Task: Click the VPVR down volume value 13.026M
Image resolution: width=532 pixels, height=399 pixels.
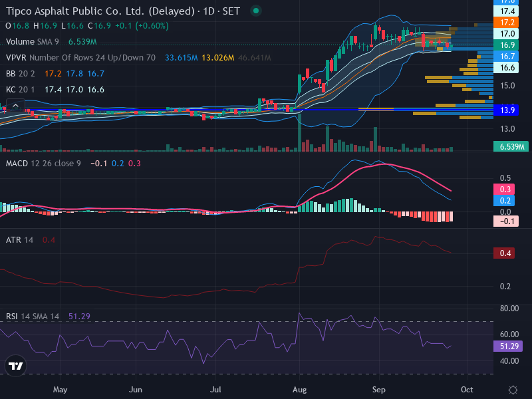Action: pyautogui.click(x=218, y=58)
